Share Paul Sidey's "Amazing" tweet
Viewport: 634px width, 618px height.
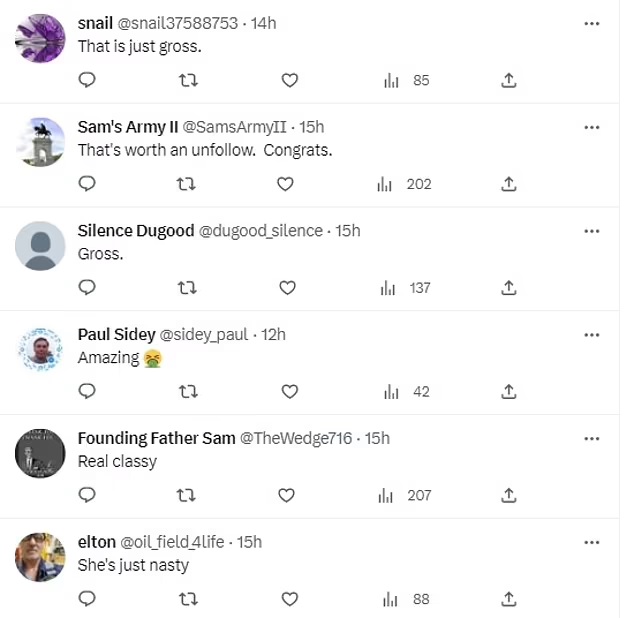pyautogui.click(x=508, y=391)
